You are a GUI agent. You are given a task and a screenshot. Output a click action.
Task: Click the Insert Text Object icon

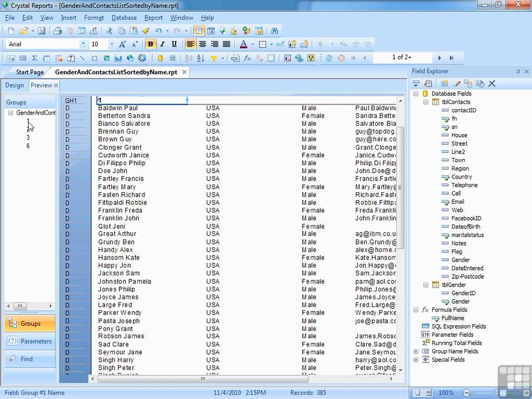click(x=11, y=58)
